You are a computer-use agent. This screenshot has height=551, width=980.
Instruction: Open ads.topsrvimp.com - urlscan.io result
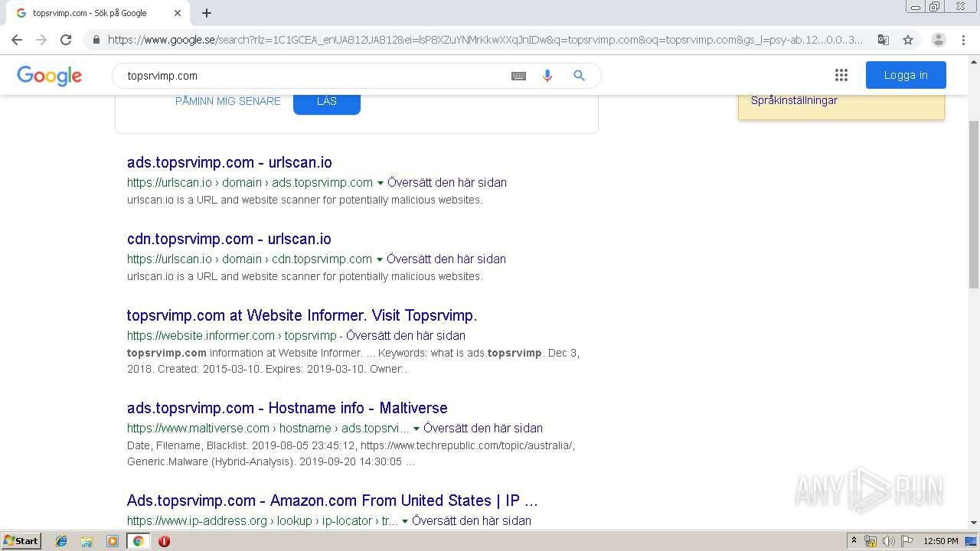[x=230, y=162]
